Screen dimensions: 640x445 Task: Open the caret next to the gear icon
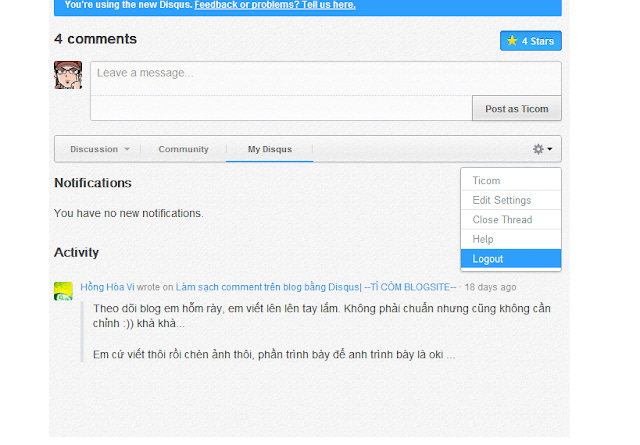coord(550,149)
